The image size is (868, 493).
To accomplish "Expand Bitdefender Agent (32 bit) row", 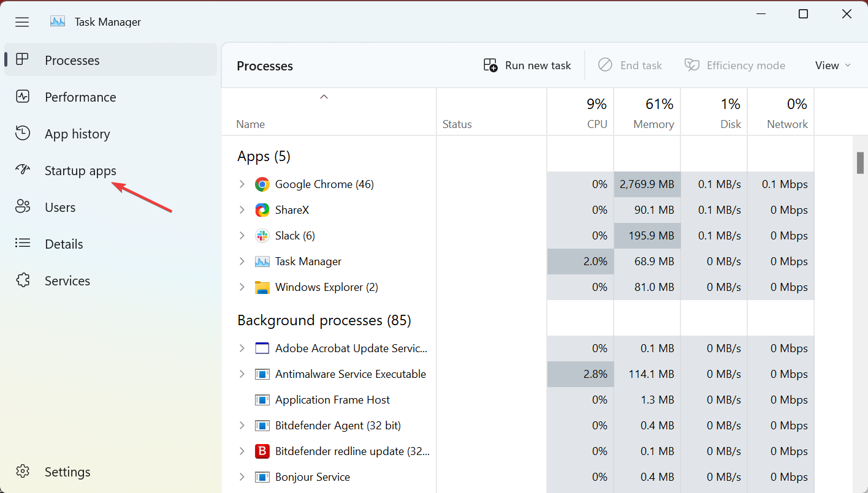I will click(242, 426).
